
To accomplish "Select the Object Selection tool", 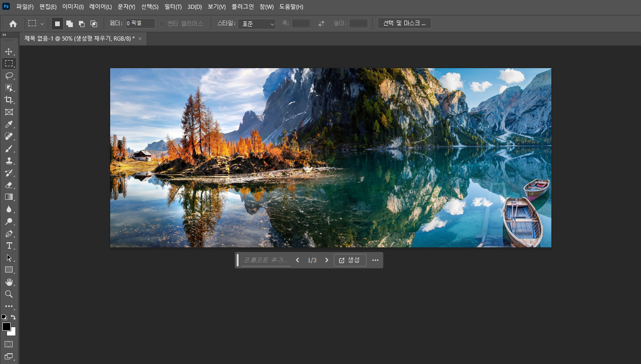I will pyautogui.click(x=9, y=88).
